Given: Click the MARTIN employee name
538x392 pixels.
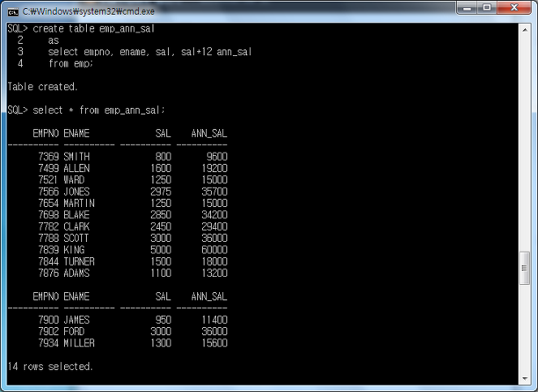Looking at the screenshot, I should 79,204.
